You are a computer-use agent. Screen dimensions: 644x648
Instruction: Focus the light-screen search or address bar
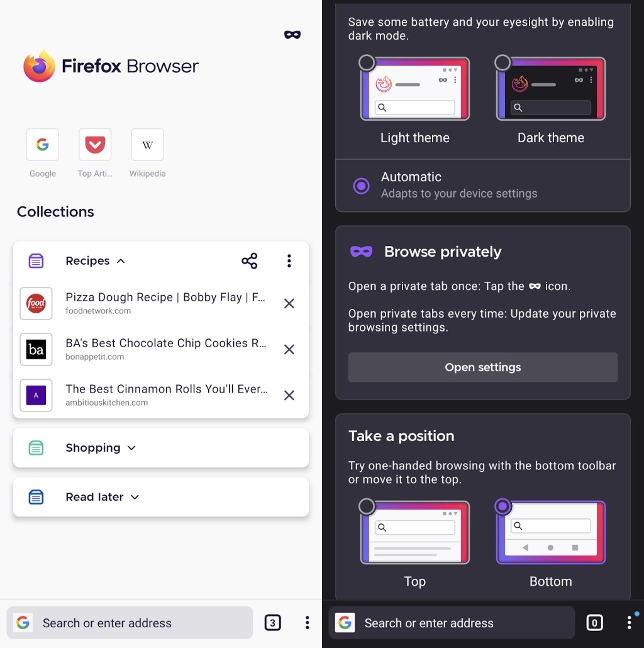click(x=130, y=623)
